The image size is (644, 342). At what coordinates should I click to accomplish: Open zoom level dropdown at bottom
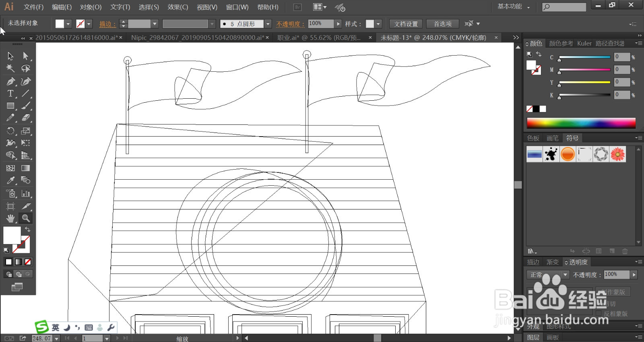57,338
